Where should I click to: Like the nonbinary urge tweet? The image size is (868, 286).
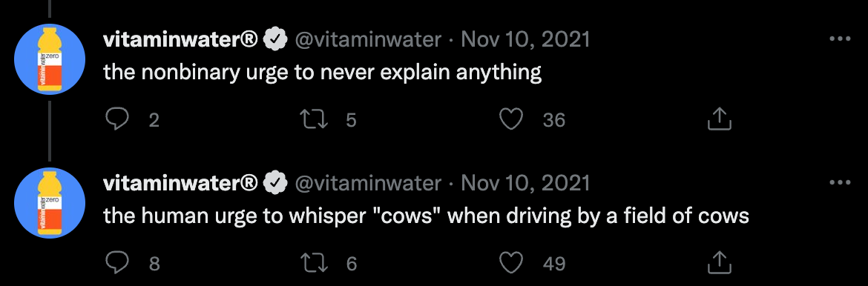511,119
